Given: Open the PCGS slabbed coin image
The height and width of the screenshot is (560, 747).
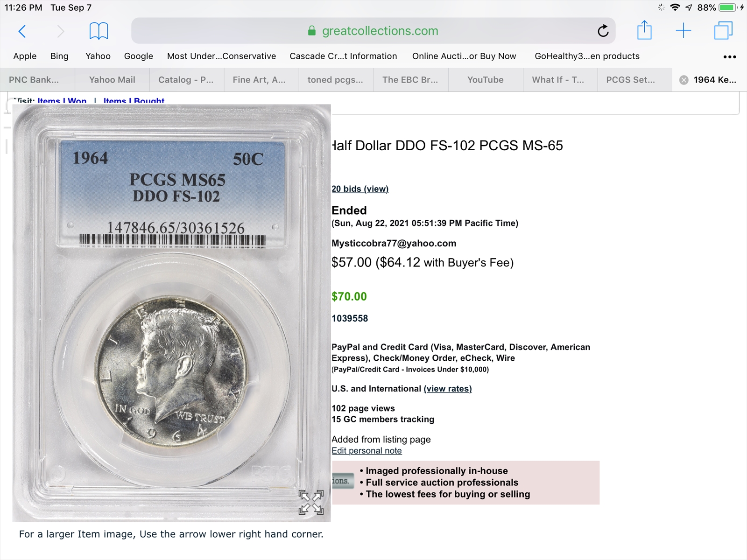Looking at the screenshot, I should click(x=171, y=313).
